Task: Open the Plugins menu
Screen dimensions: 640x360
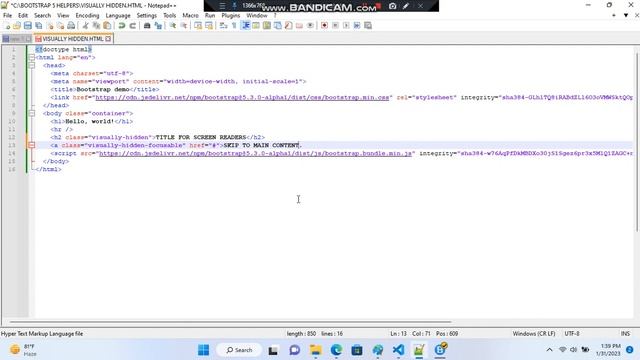Action: [x=231, y=16]
